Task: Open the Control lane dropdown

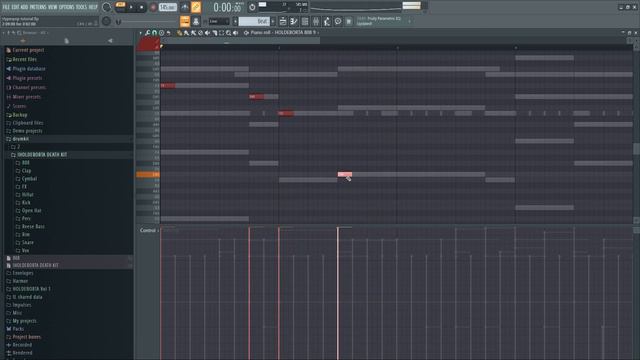Action: point(149,230)
